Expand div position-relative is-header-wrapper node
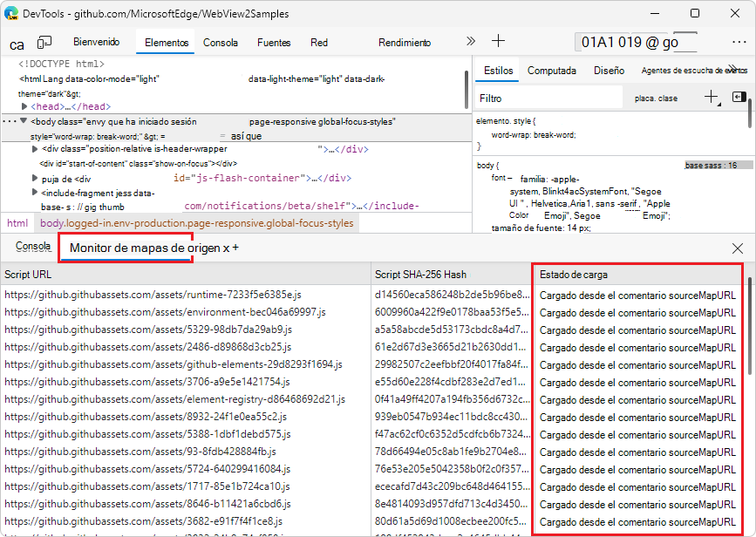This screenshot has height=537, width=756. [35, 148]
